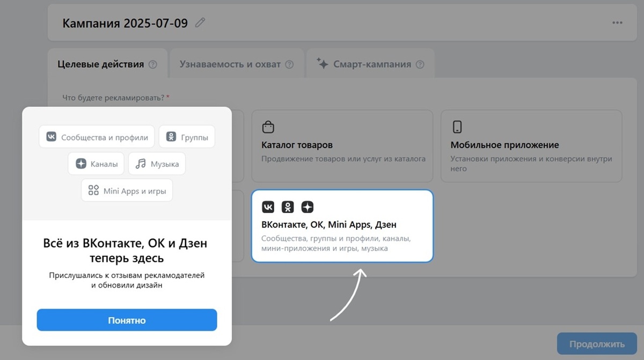
Task: Click the music note icon on Музыка chip
Action: [x=141, y=164]
